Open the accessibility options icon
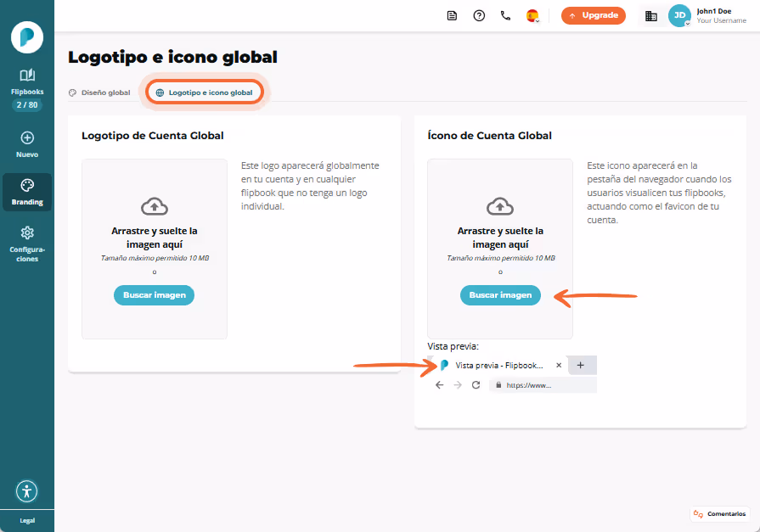This screenshot has height=532, width=760. click(x=26, y=491)
